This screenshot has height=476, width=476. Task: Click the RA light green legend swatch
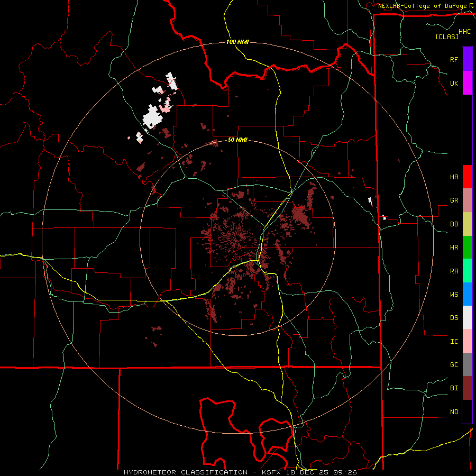(467, 271)
